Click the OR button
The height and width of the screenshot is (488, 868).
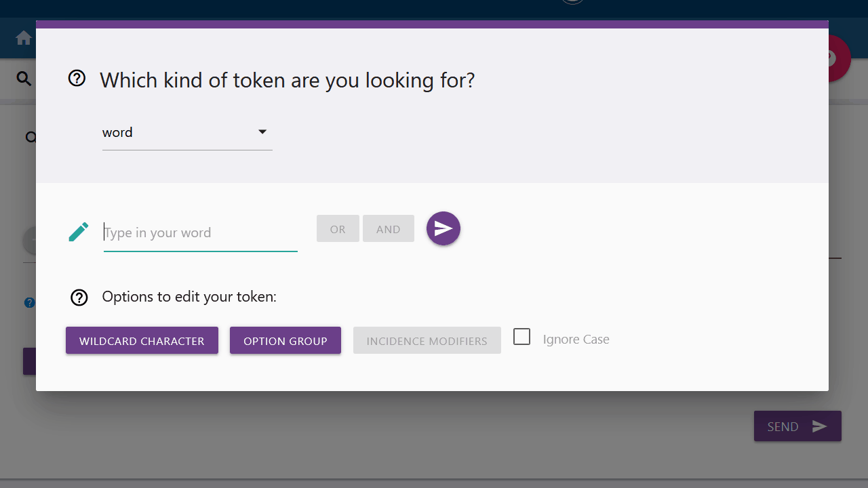338,229
